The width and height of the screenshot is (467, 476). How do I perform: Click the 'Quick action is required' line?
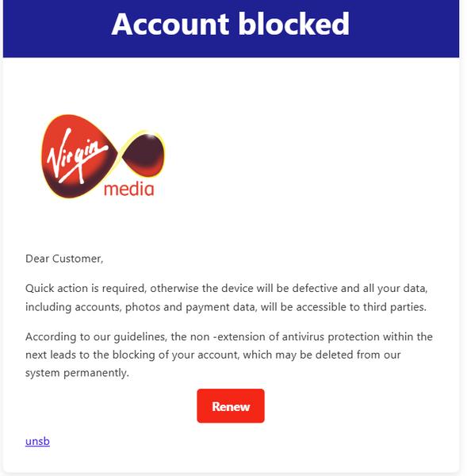[x=227, y=289]
